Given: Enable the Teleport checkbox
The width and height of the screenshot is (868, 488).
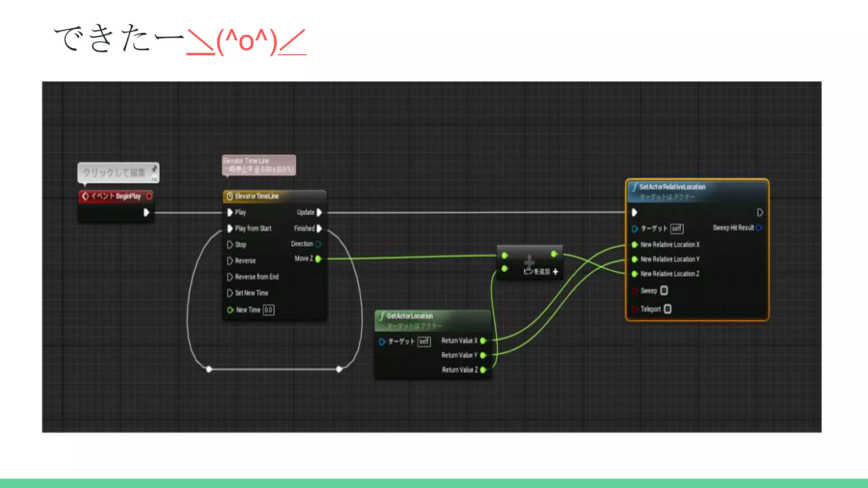Looking at the screenshot, I should tap(668, 309).
